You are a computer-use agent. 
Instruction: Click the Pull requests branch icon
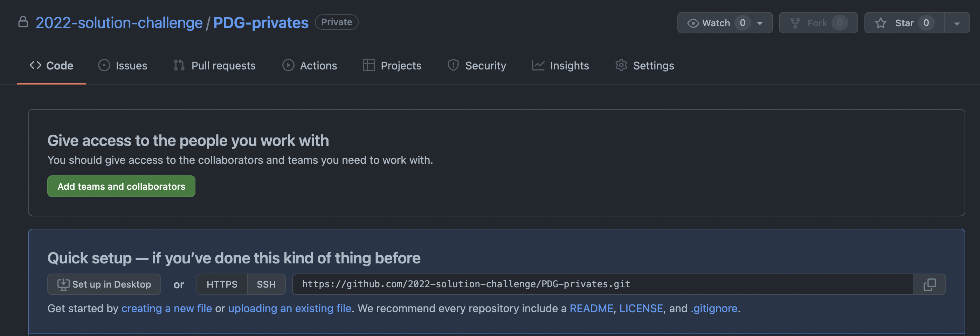click(x=179, y=65)
